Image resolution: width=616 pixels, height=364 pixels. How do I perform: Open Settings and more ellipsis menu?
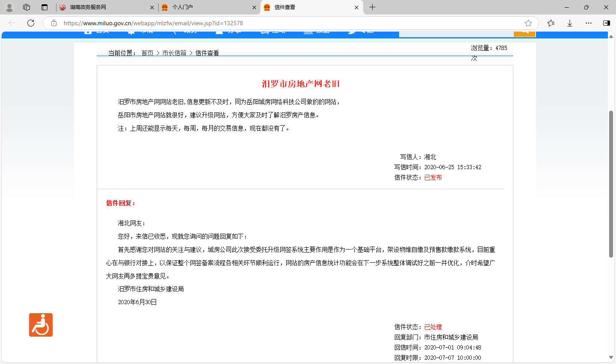(589, 23)
